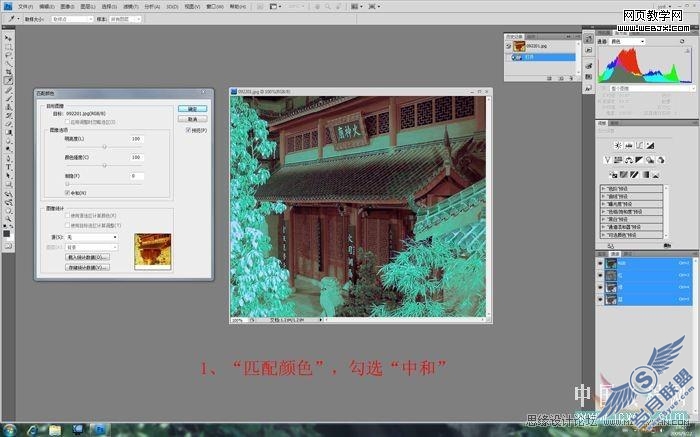Select the Hand tool in toolbox
This screenshot has height=437, width=700.
point(8,211)
